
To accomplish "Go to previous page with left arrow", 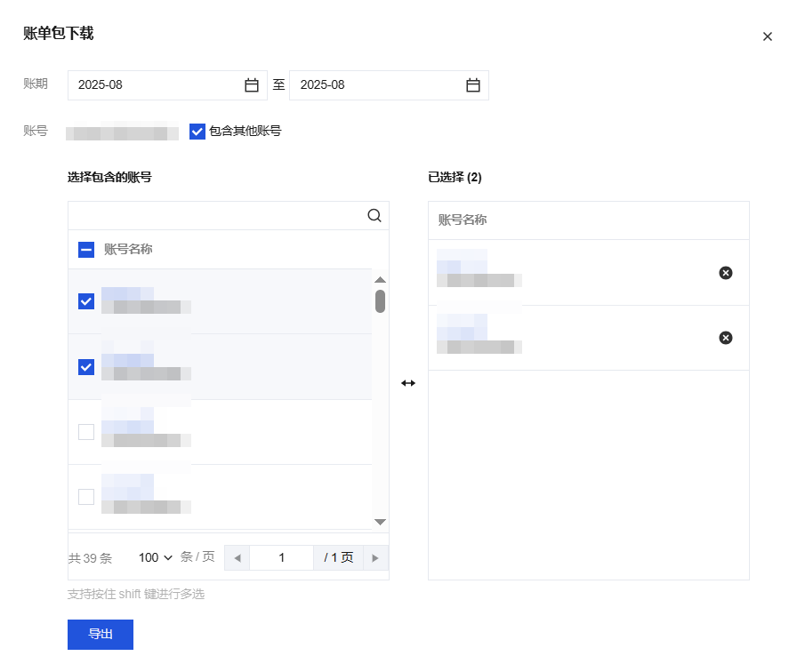I will (x=237, y=558).
